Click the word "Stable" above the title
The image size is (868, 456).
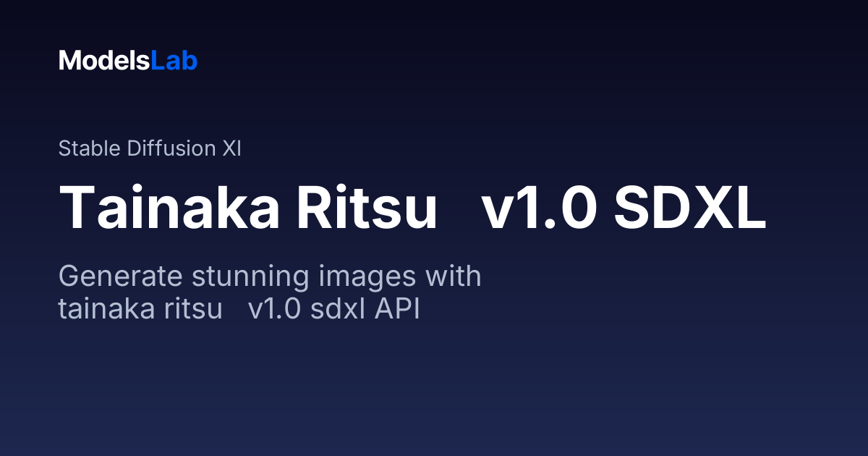89,148
